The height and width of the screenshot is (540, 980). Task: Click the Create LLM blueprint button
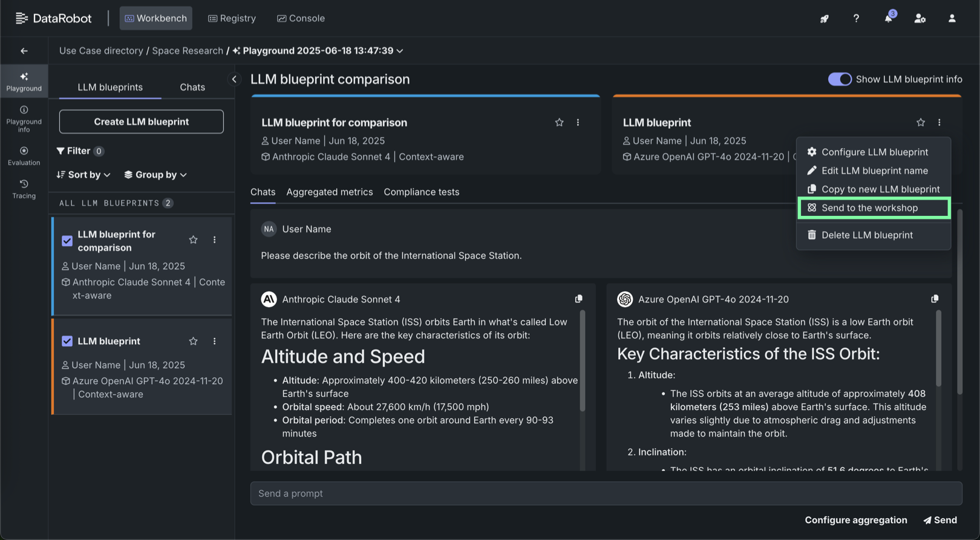click(x=141, y=122)
